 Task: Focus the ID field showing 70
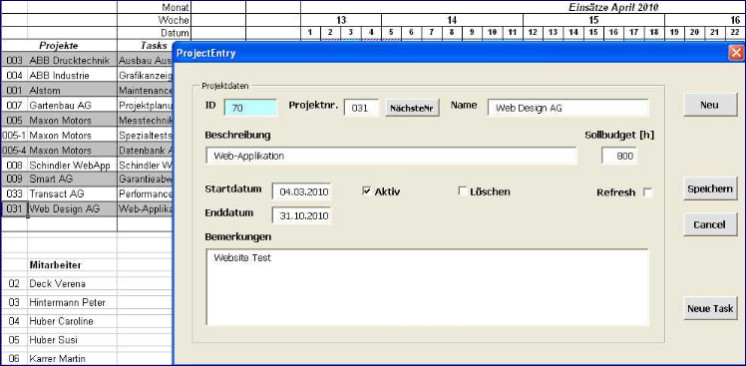click(250, 108)
